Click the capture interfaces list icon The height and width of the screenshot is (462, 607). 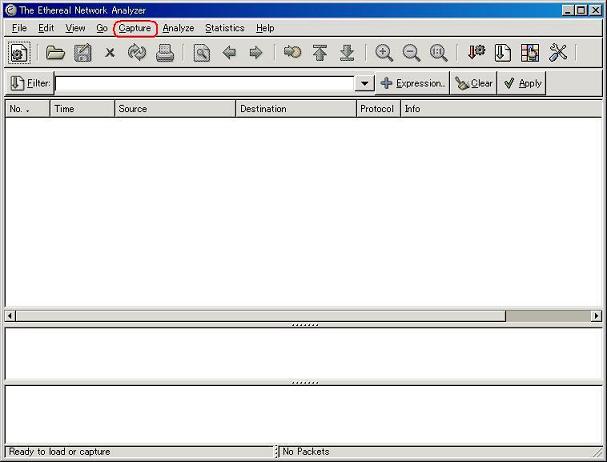coord(19,53)
